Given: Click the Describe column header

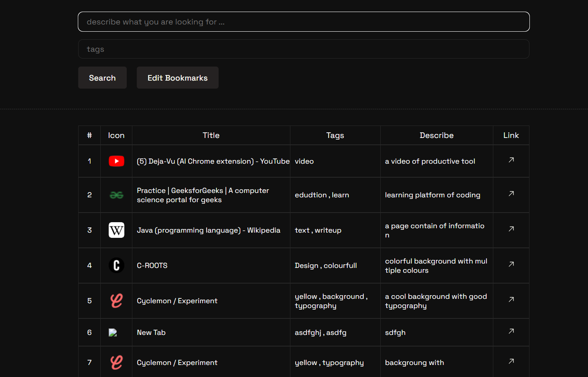Looking at the screenshot, I should [x=437, y=136].
